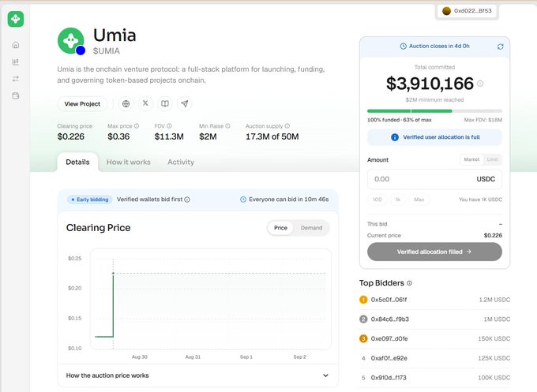Click the info icon beside Max price
The width and height of the screenshot is (537, 392).
pyautogui.click(x=137, y=126)
